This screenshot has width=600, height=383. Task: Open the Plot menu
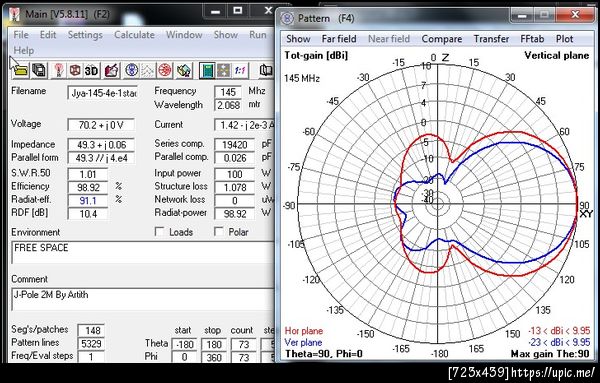564,39
